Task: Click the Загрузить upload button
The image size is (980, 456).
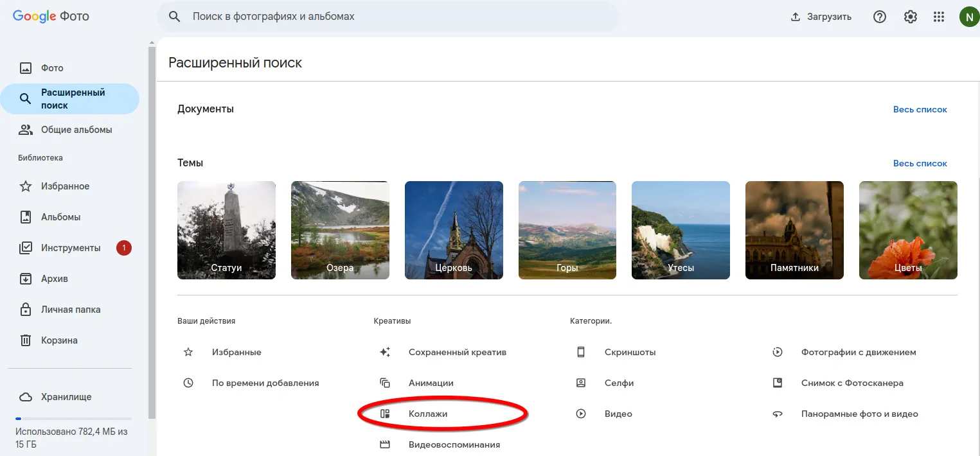Action: click(821, 16)
